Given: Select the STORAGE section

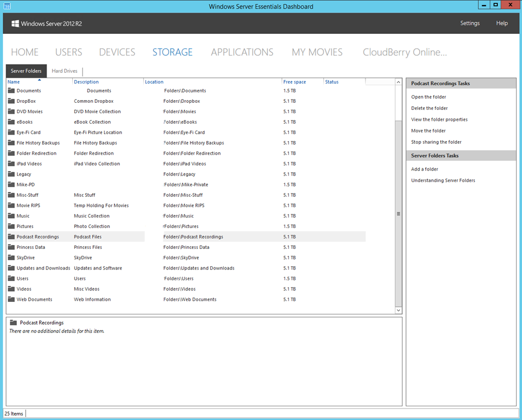Looking at the screenshot, I should (172, 52).
